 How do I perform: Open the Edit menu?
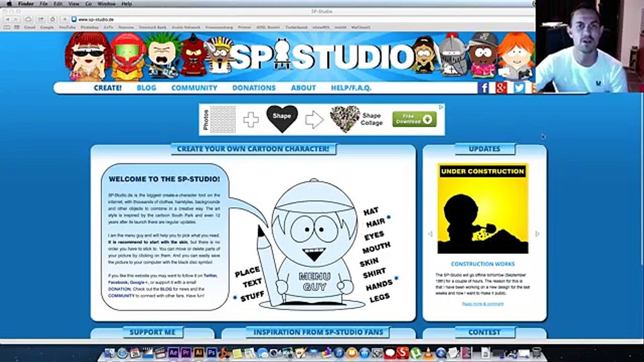coord(58,4)
